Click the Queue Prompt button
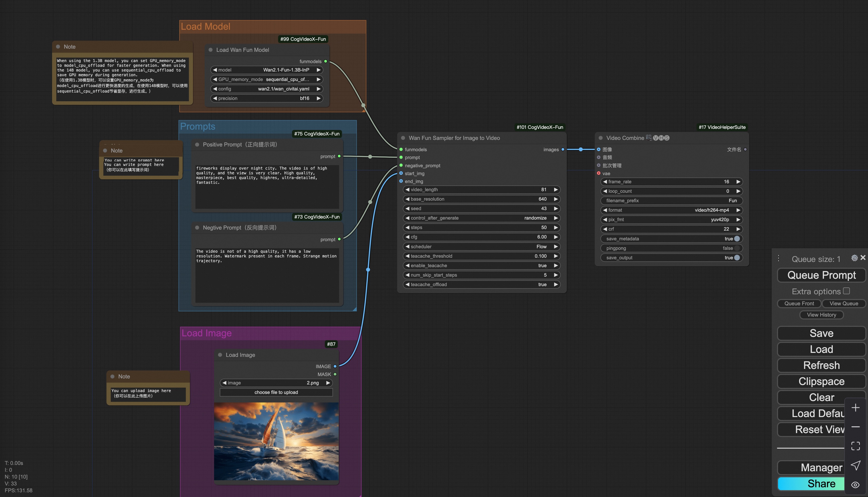 point(821,275)
